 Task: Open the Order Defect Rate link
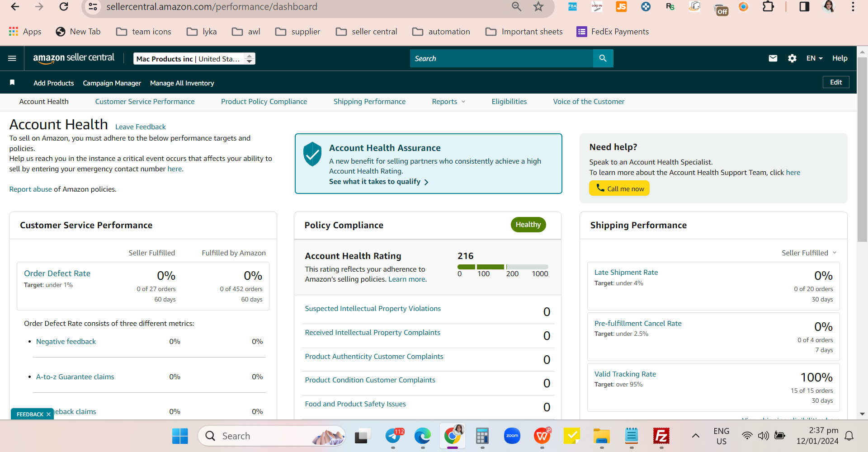point(57,273)
